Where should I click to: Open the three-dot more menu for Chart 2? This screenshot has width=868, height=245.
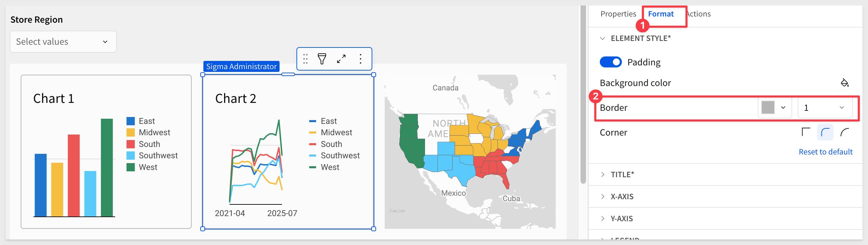point(361,59)
